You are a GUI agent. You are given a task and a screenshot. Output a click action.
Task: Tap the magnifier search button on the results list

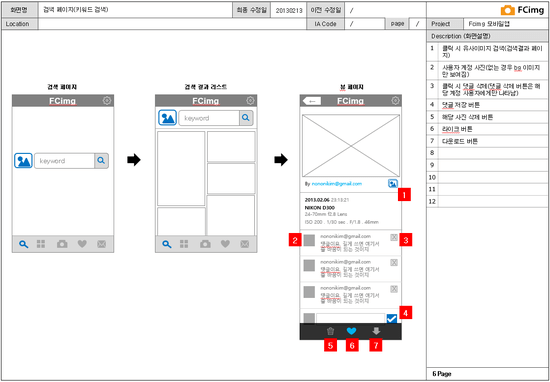pos(246,118)
